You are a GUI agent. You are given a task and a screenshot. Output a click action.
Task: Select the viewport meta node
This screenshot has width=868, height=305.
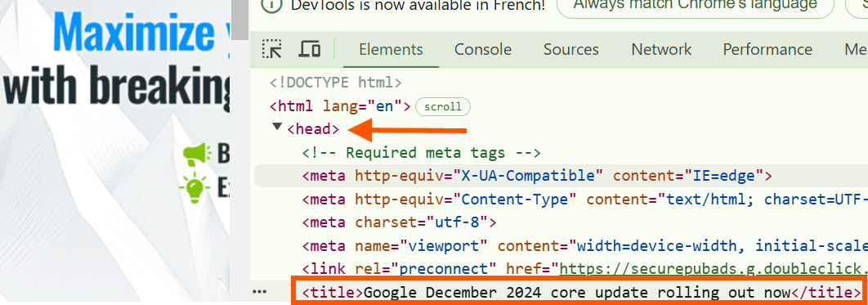[x=584, y=245]
